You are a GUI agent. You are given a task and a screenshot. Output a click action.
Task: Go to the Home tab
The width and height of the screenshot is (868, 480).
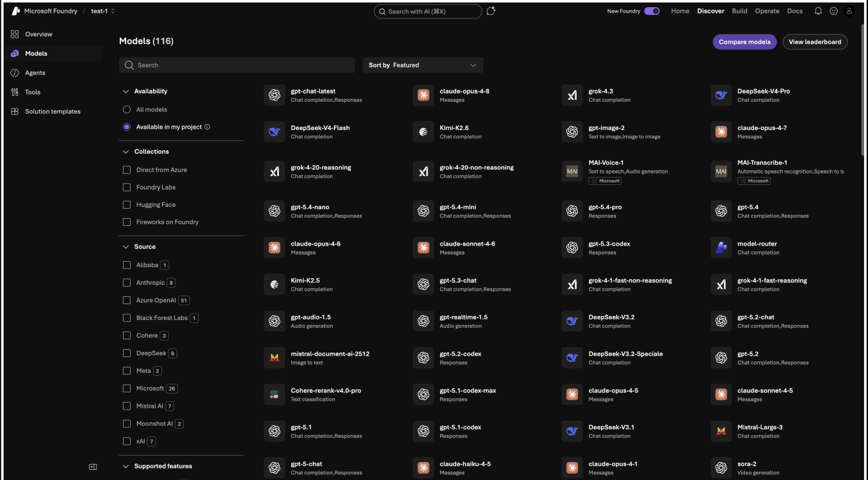[x=680, y=11]
